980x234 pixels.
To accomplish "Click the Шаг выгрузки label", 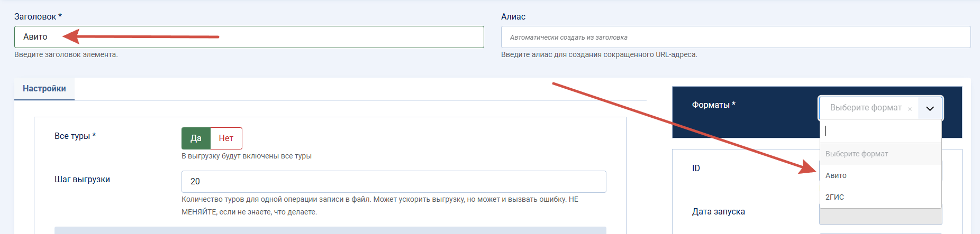I will [82, 180].
